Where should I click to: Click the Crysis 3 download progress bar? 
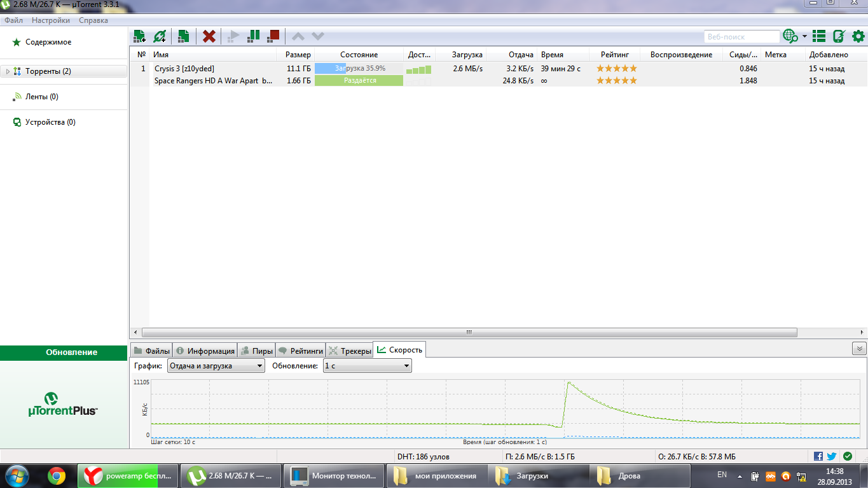coord(359,68)
